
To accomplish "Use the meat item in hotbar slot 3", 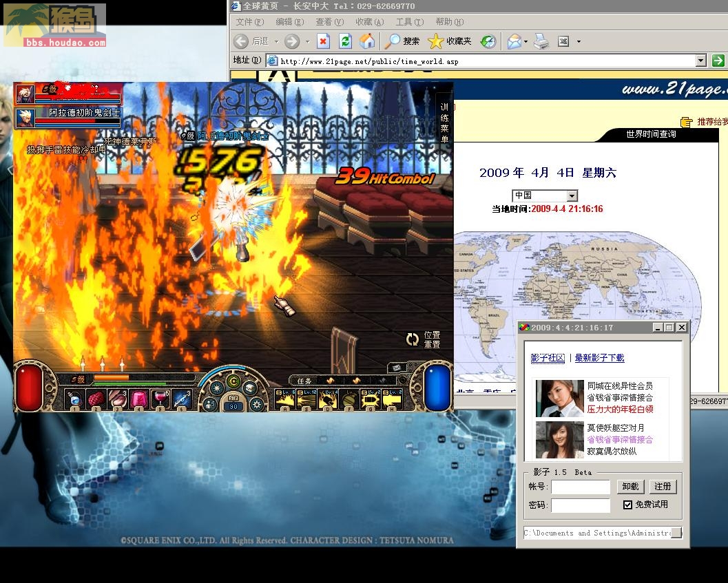I will [118, 399].
